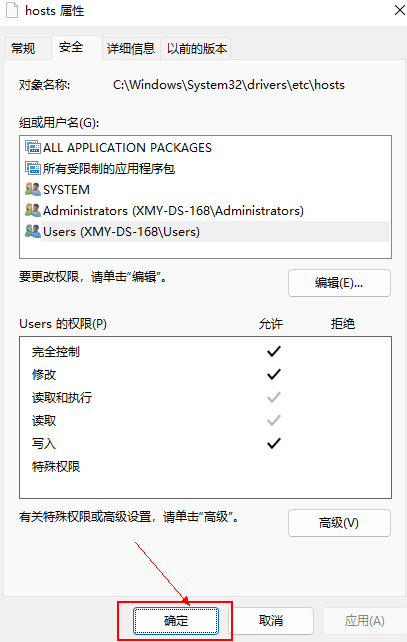Click the 完全控制 allow checkmark
Viewport: 407px width, 642px height.
(274, 351)
